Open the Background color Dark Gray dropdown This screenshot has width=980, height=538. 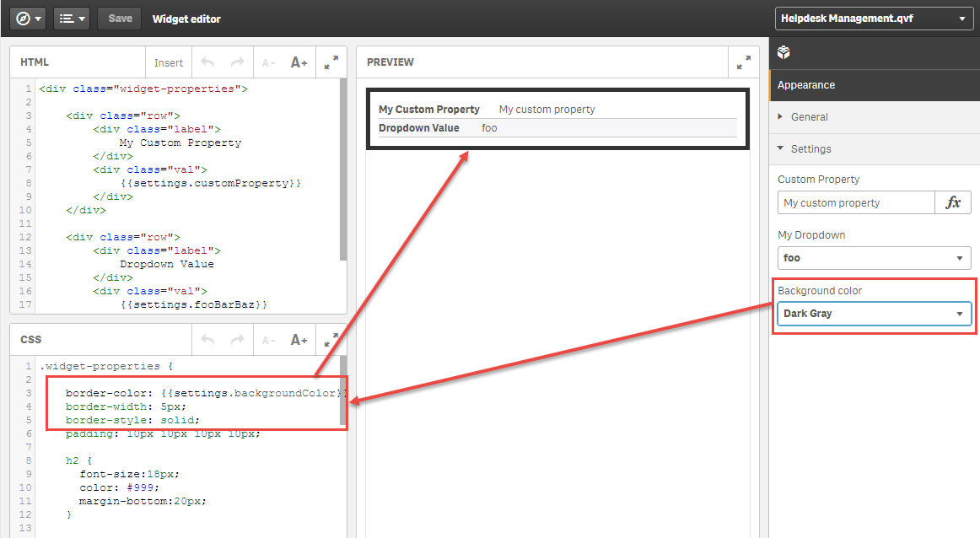(x=874, y=314)
